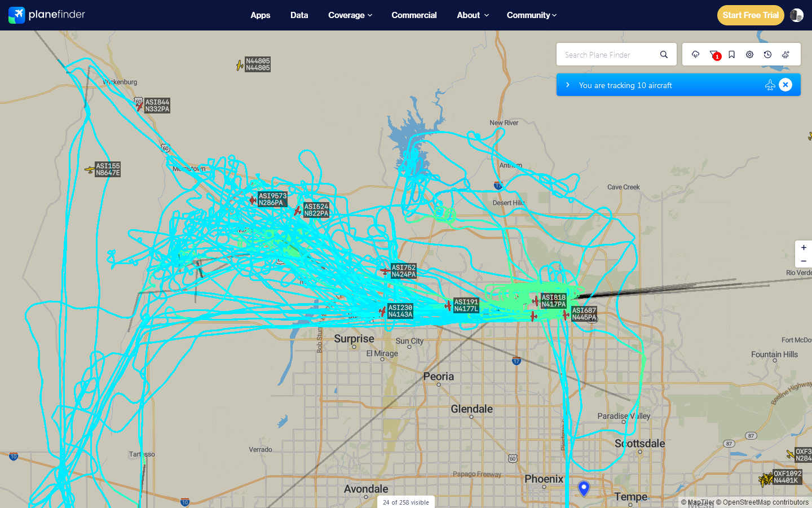
Task: Open the user profile avatar
Action: coord(796,15)
